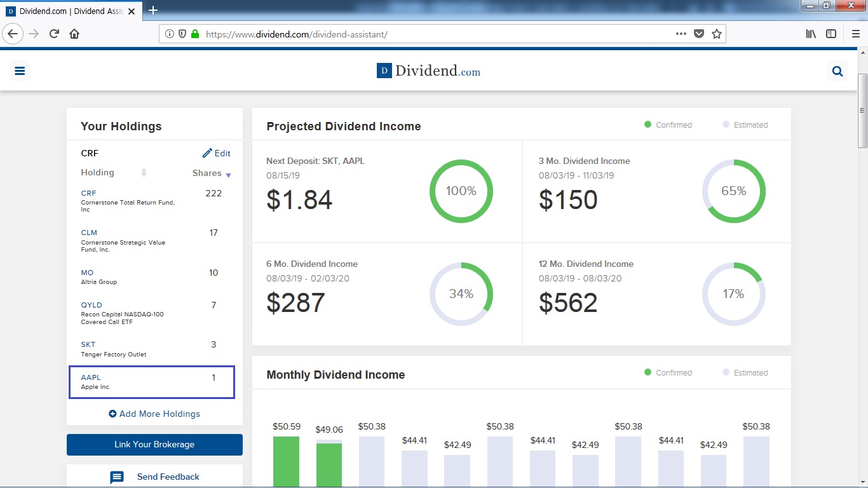
Task: Open the CLM ticker link
Action: 89,233
